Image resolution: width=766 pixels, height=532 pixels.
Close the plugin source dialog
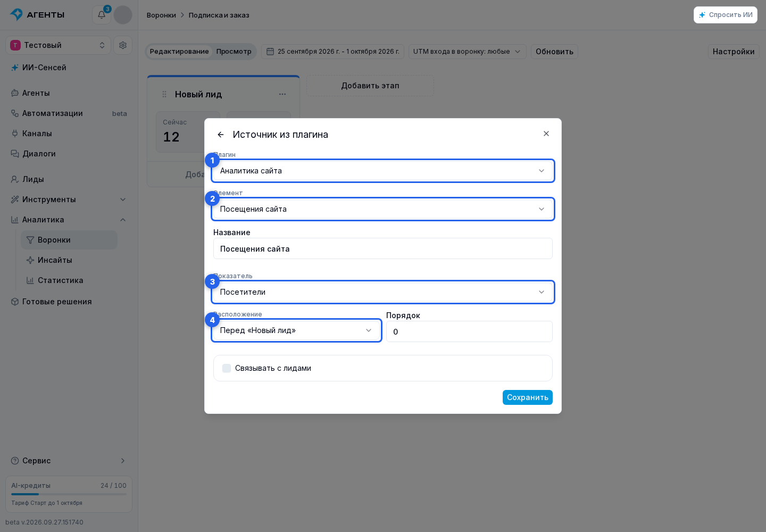pyautogui.click(x=546, y=134)
